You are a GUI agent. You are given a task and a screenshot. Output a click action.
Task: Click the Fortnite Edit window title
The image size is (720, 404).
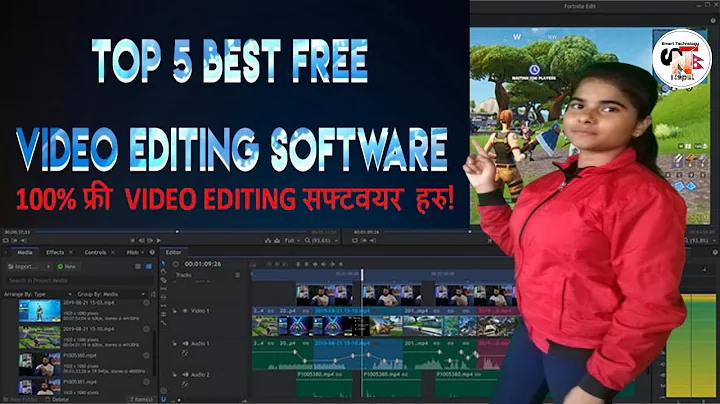579,6
